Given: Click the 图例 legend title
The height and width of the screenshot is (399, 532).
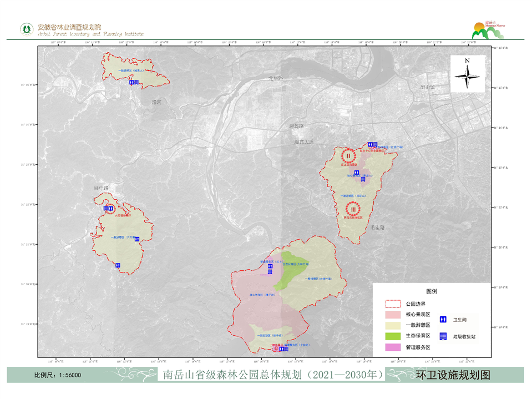Looking at the screenshot, I should [x=432, y=291].
